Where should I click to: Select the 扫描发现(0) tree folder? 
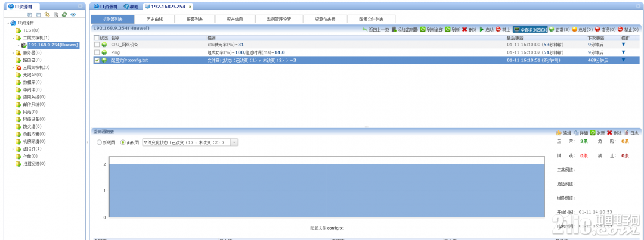pyautogui.click(x=34, y=163)
